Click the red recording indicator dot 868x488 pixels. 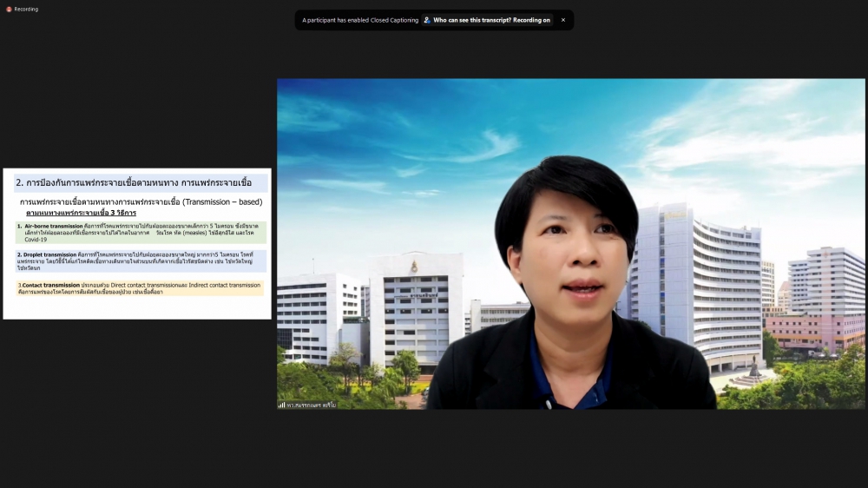click(x=9, y=10)
